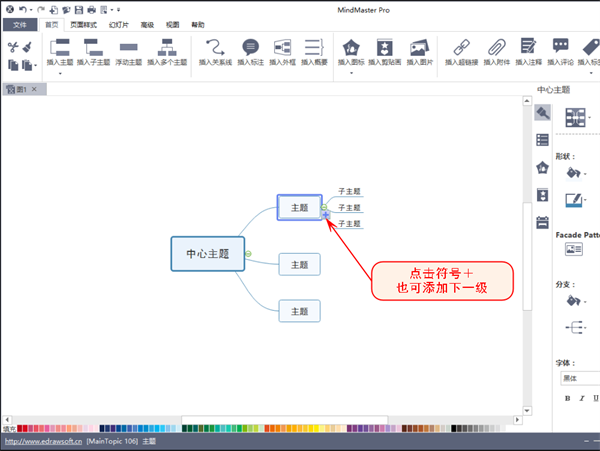The width and height of the screenshot is (600, 451).
Task: Toggle Bold font button
Action: [567, 398]
